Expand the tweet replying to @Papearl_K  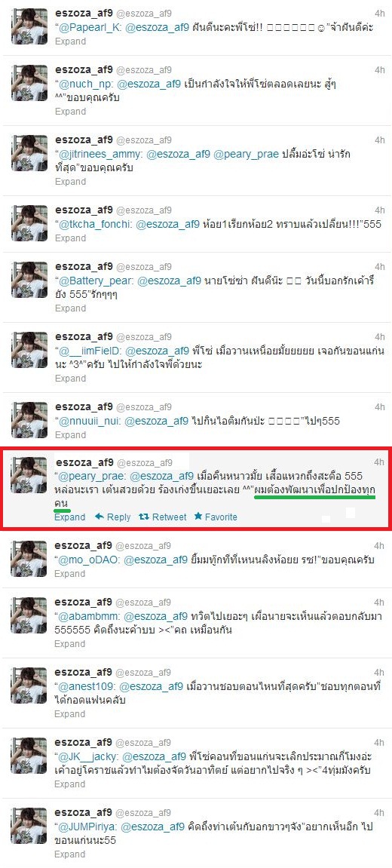(x=70, y=41)
